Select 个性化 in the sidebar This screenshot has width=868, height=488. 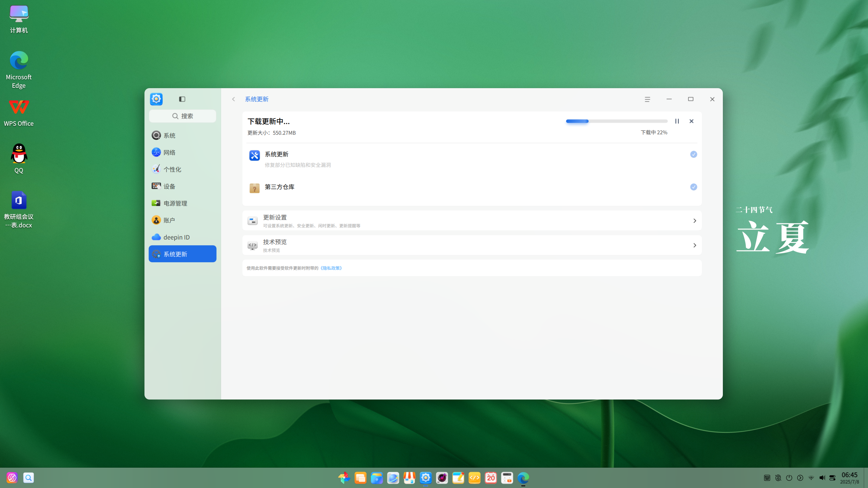click(182, 169)
